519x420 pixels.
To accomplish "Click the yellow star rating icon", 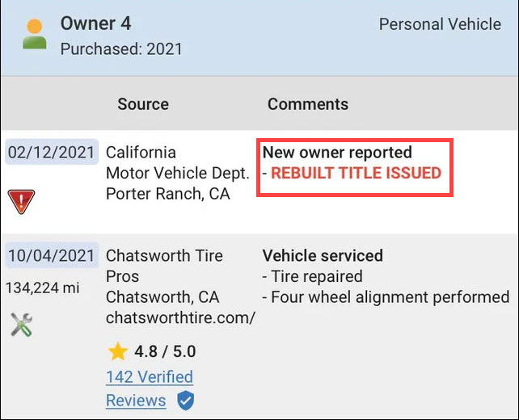I will pos(118,351).
